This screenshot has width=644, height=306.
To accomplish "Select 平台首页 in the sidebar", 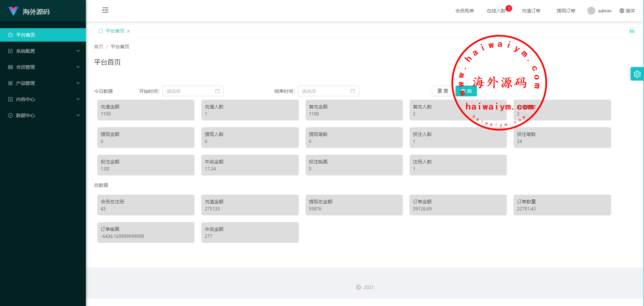I will point(43,35).
